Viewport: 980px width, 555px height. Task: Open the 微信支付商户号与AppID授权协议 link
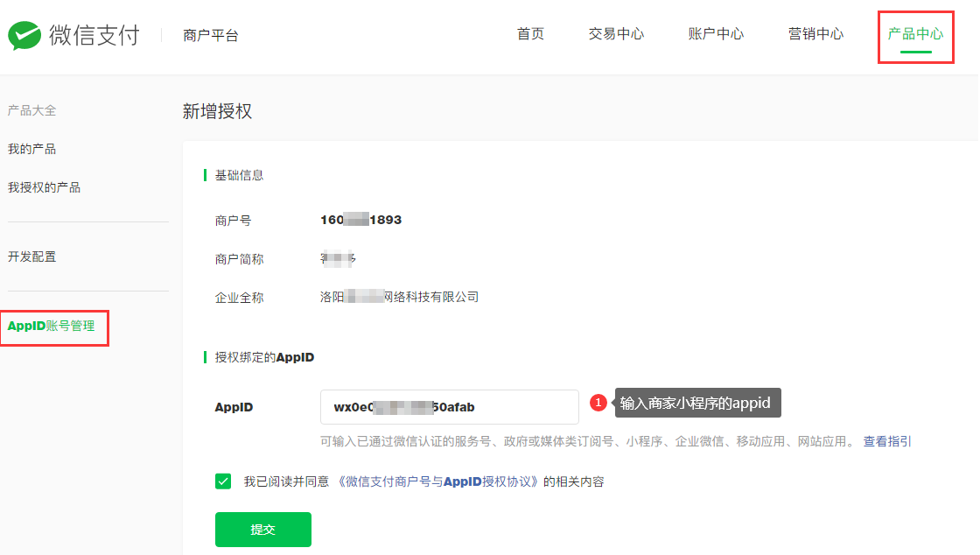click(x=437, y=481)
